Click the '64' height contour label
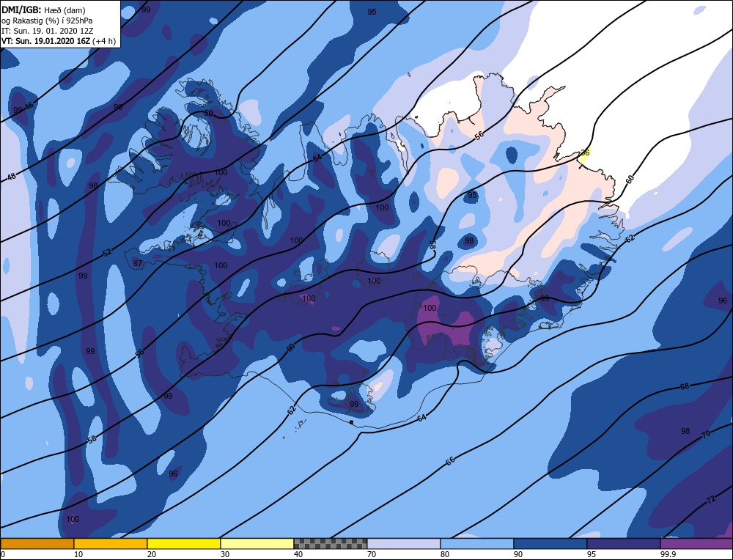Viewport: 733px width, 560px height. pos(421,417)
